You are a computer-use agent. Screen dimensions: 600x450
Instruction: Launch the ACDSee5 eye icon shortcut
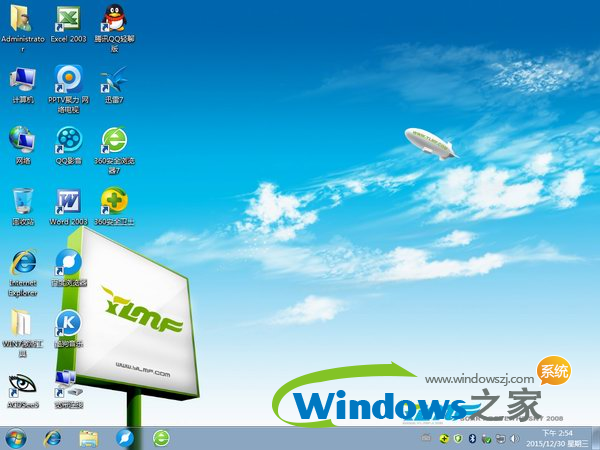click(22, 384)
